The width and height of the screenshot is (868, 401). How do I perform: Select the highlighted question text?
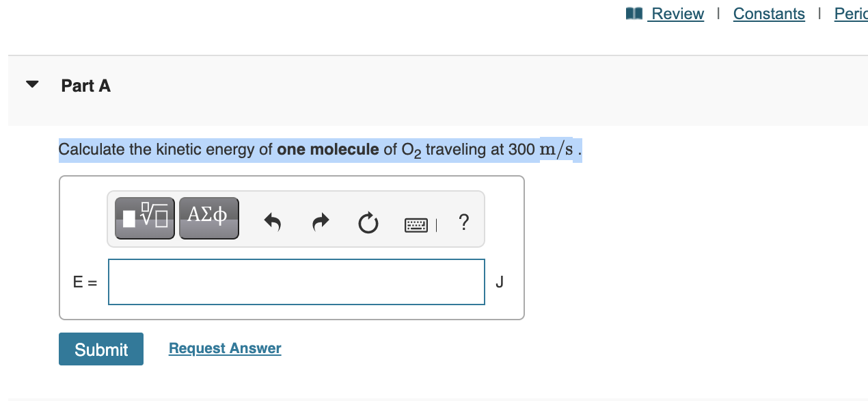(x=320, y=149)
